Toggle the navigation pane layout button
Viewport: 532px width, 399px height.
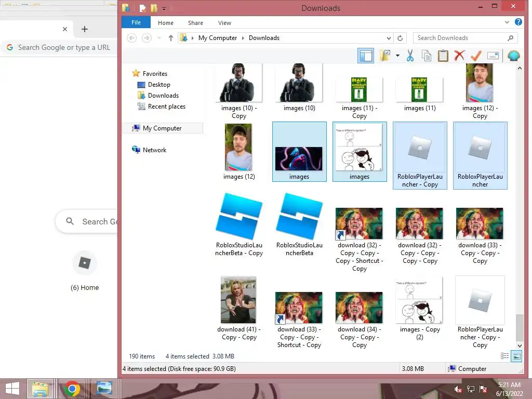click(x=366, y=56)
